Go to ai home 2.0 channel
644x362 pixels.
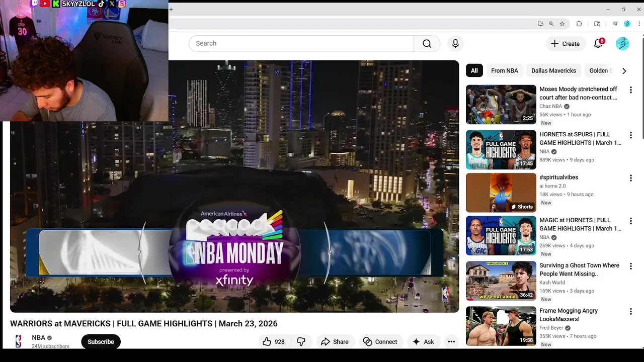click(552, 186)
